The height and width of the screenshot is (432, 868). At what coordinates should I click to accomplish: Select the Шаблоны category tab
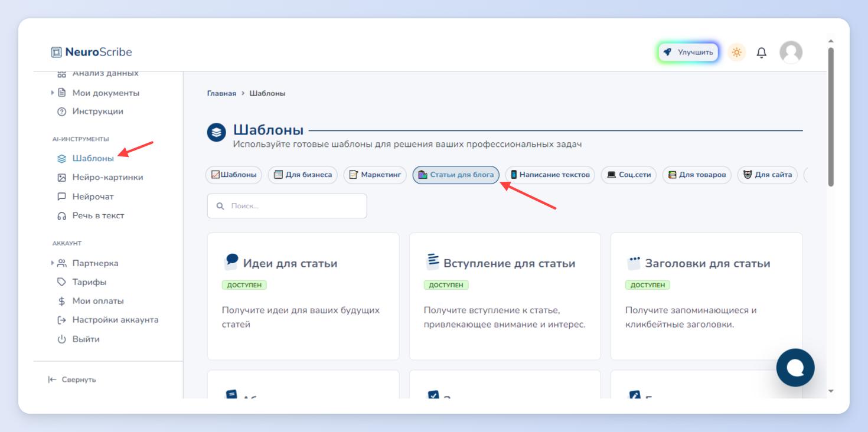click(234, 175)
